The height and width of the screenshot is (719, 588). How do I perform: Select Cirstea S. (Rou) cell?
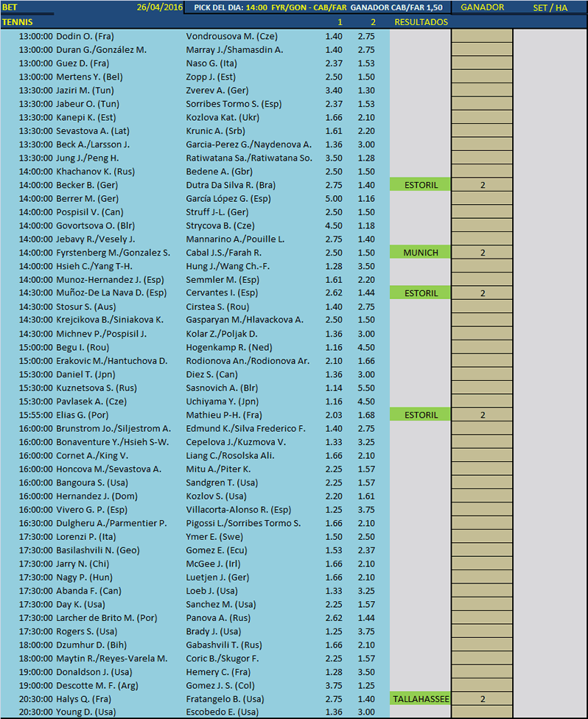pyautogui.click(x=217, y=306)
